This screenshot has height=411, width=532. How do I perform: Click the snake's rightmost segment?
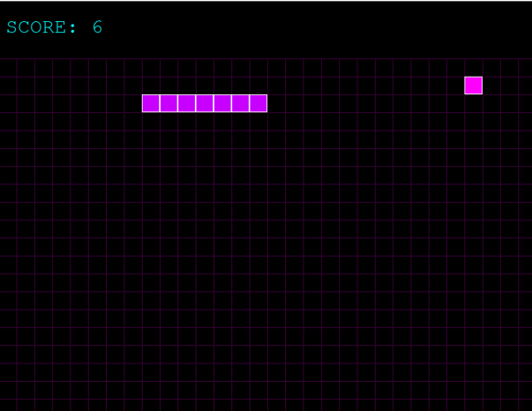coord(259,103)
